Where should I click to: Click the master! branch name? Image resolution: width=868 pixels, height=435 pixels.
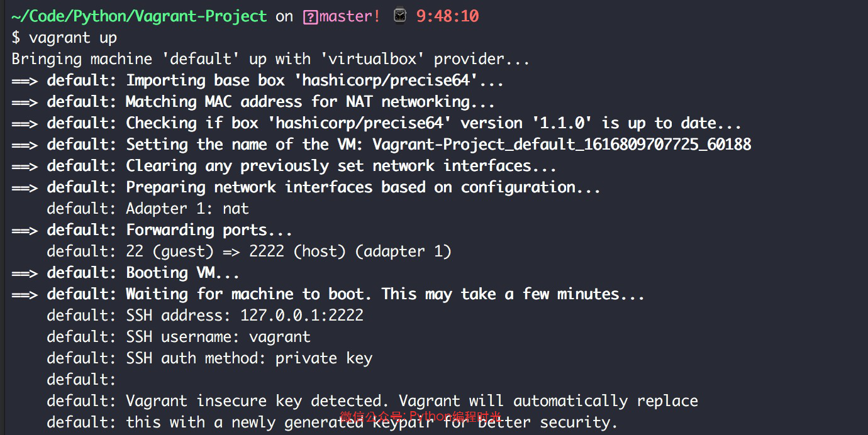[x=350, y=16]
